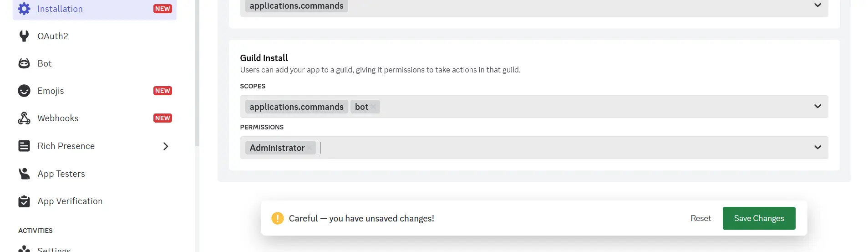Image resolution: width=868 pixels, height=252 pixels.
Task: Click the App Verification clipboard icon
Action: [x=24, y=201]
